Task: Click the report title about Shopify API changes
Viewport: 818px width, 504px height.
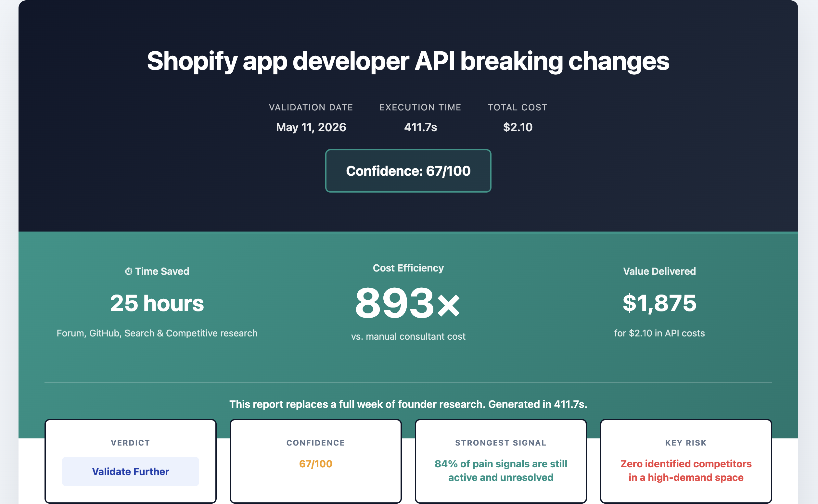Action: click(408, 61)
